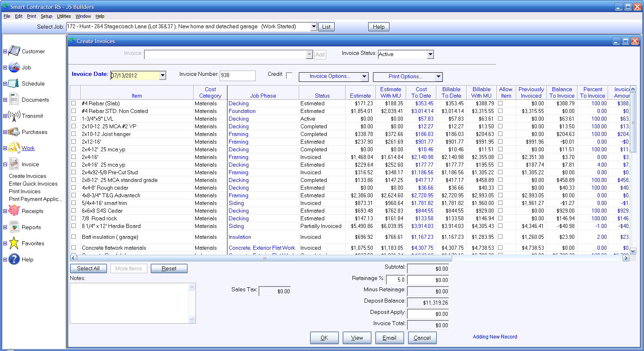This screenshot has height=351, width=644.
Task: Collapse the Invoice tree node
Action: point(5,164)
